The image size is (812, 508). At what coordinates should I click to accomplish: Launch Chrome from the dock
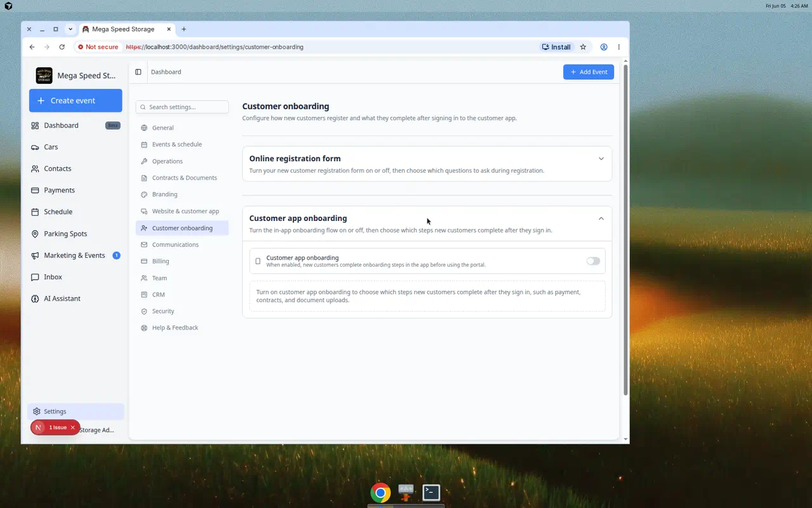(x=381, y=492)
